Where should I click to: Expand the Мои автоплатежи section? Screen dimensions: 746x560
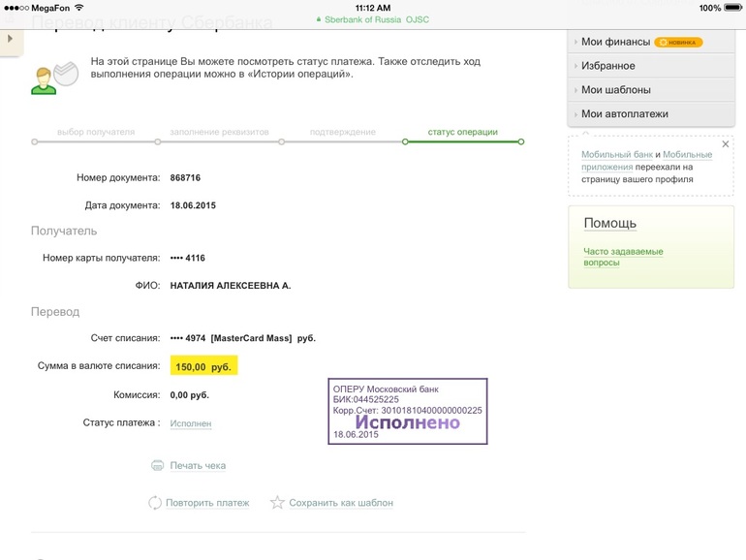624,114
